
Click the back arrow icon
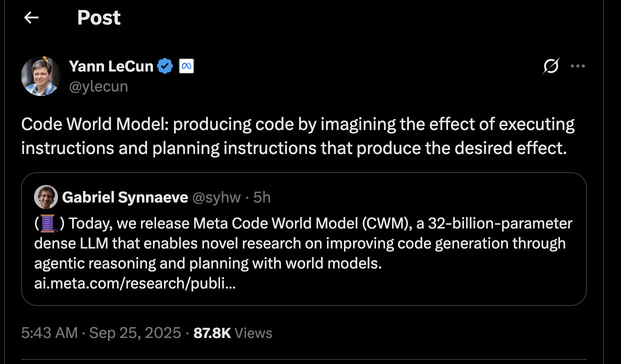[31, 18]
